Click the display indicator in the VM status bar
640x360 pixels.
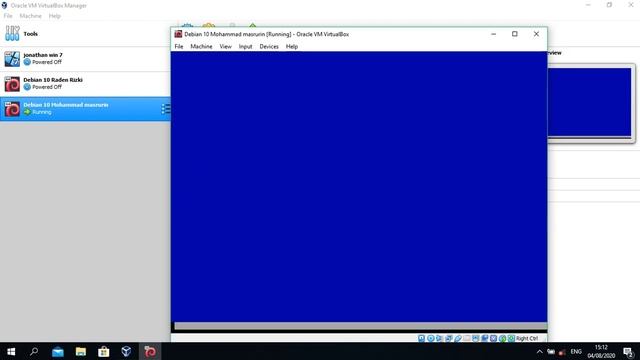(476, 338)
